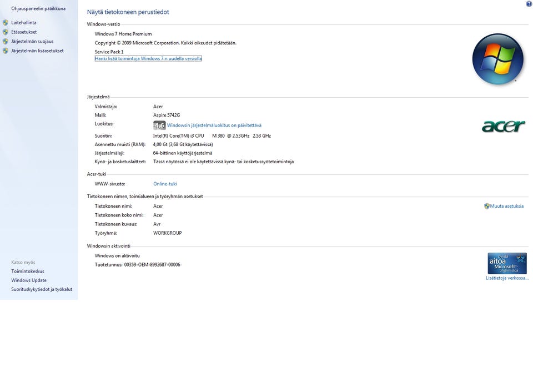Click the Acer value next to Tietokoneen nimi

(x=158, y=206)
